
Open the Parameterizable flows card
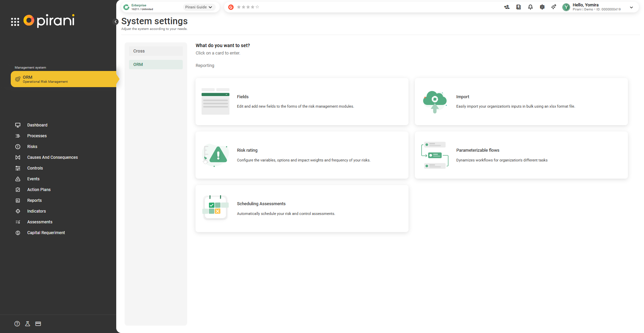click(x=521, y=155)
